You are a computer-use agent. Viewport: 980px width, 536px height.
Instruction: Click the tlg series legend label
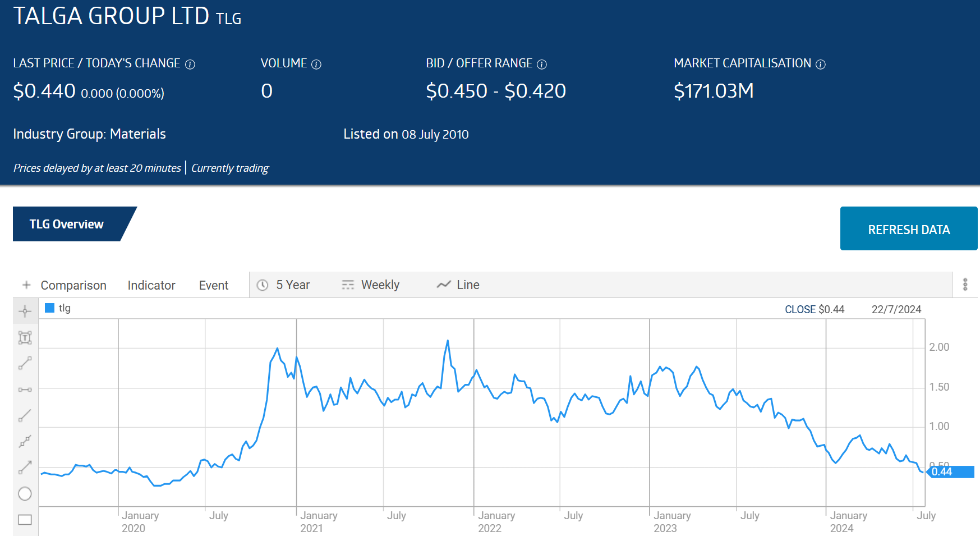(65, 308)
